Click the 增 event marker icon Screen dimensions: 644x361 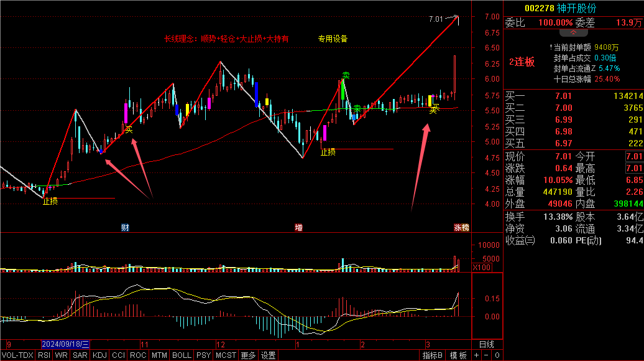(x=298, y=227)
